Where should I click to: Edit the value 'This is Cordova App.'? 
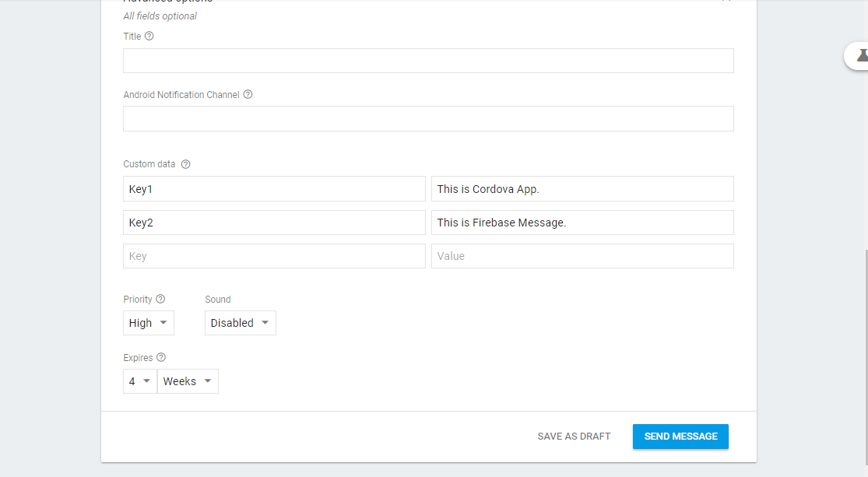click(x=582, y=189)
